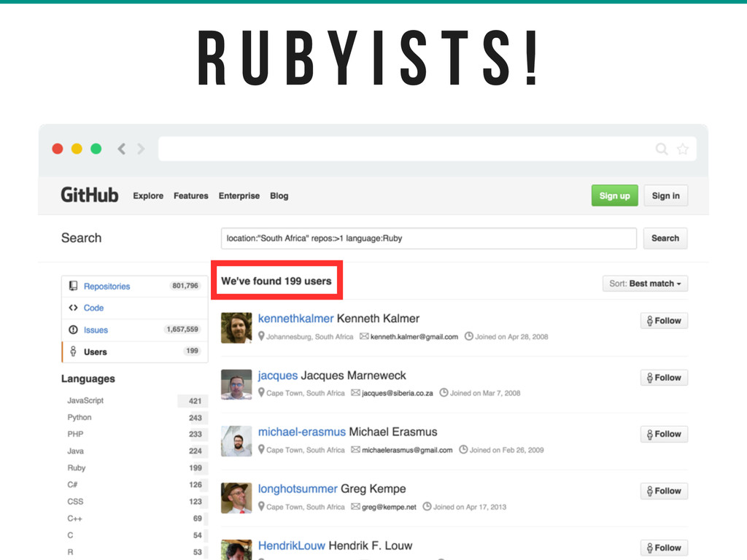Open the Enterprise menu item
Screen dimensions: 747x560
[x=239, y=195]
